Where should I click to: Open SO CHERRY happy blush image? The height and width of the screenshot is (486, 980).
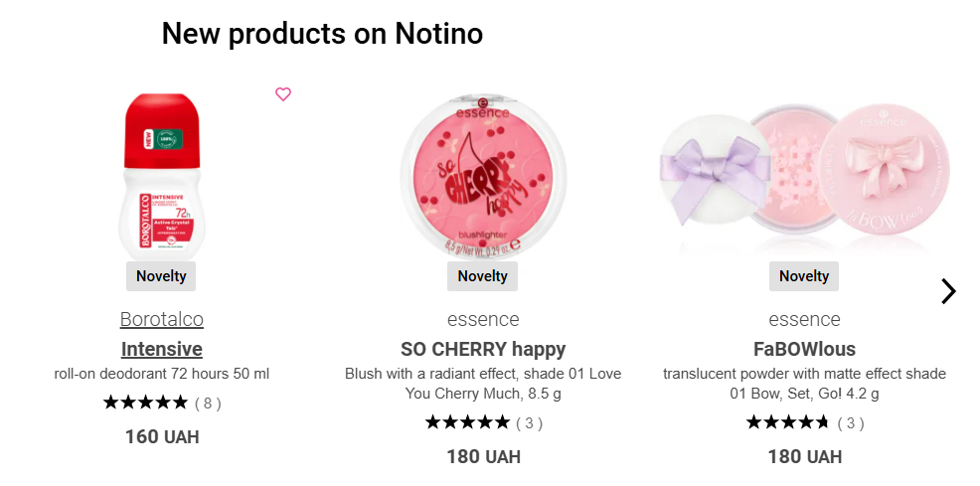[x=482, y=176]
